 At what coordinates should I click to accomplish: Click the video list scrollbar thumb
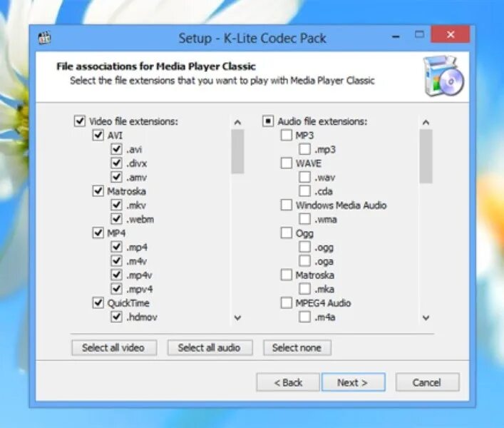(237, 151)
